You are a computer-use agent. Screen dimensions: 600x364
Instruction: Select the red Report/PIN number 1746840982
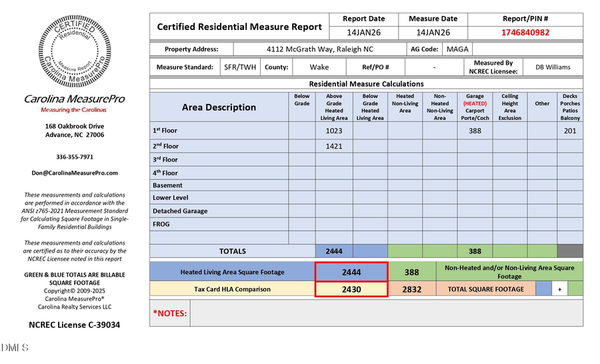525,33
